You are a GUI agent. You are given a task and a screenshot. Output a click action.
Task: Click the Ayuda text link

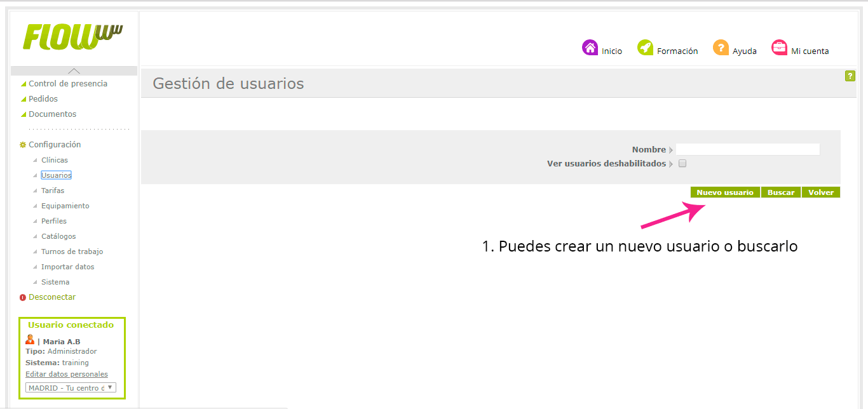(745, 51)
